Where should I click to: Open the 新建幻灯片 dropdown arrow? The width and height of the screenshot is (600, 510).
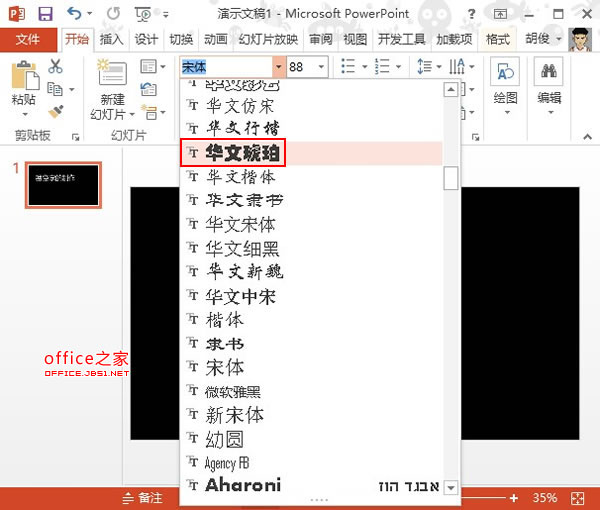(132, 114)
